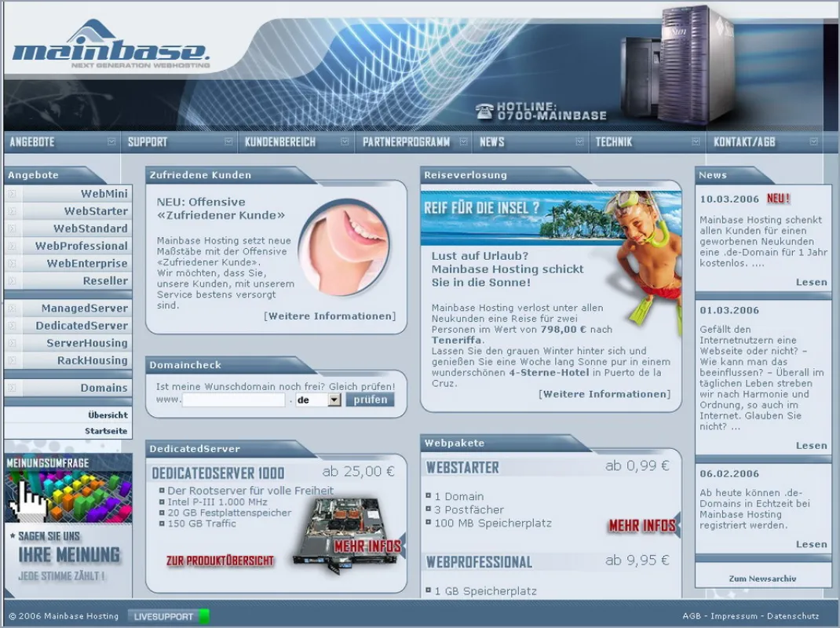This screenshot has height=628, width=840.
Task: Click the DEDICATEDSERVER 1000 heading
Action: [218, 473]
